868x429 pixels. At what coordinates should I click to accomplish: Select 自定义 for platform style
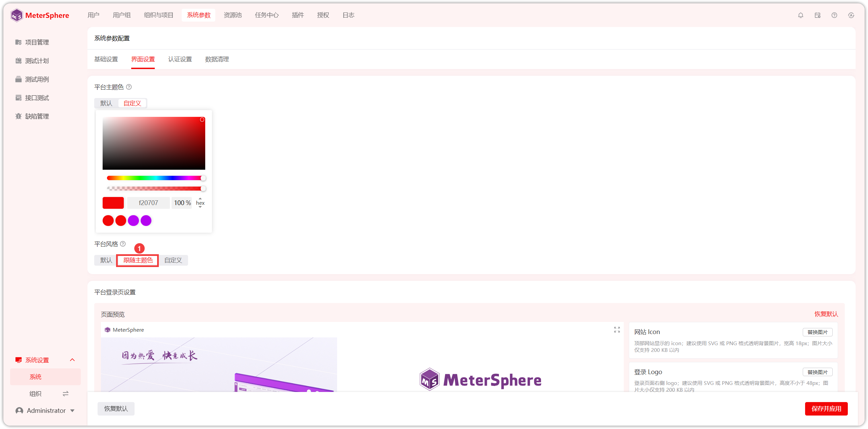(x=173, y=260)
